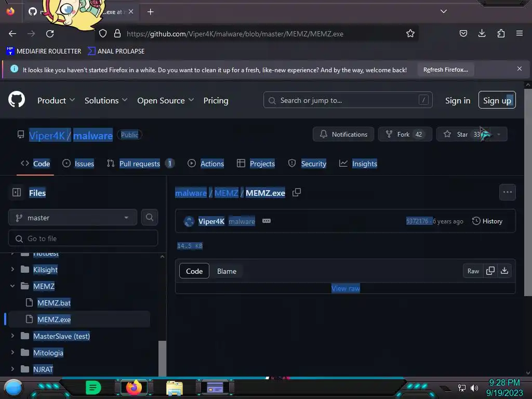The width and height of the screenshot is (532, 399).
Task: Bookmark this page with the star icon
Action: [x=410, y=34]
